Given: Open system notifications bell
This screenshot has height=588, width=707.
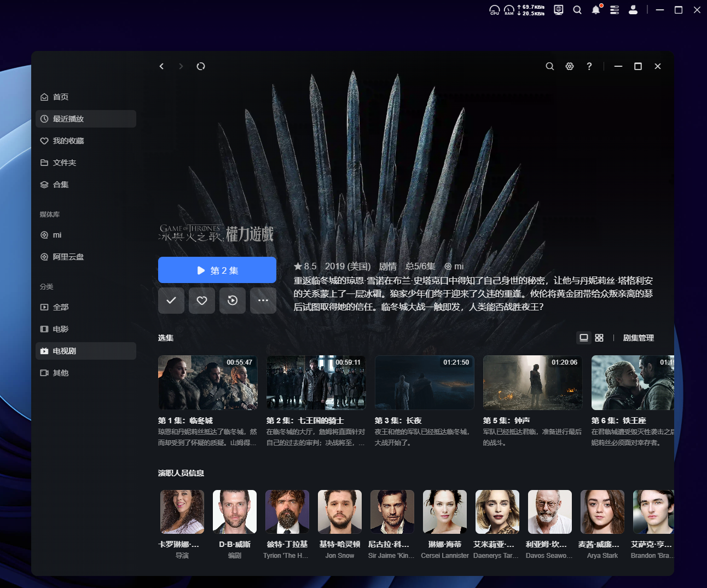Looking at the screenshot, I should click(x=596, y=9).
